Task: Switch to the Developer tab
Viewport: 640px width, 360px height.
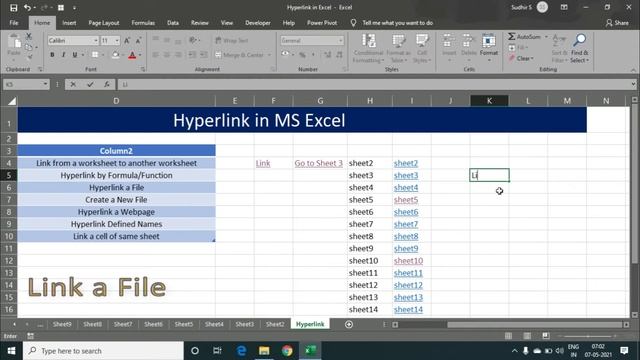Action: tap(258, 23)
